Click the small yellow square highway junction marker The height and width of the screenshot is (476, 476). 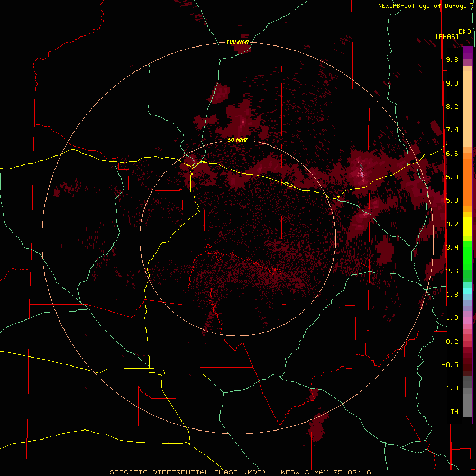[151, 370]
